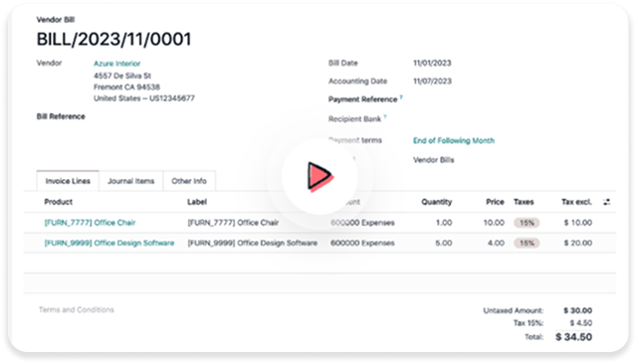Click the Price column header
The width and height of the screenshot is (637, 364).
pos(495,202)
